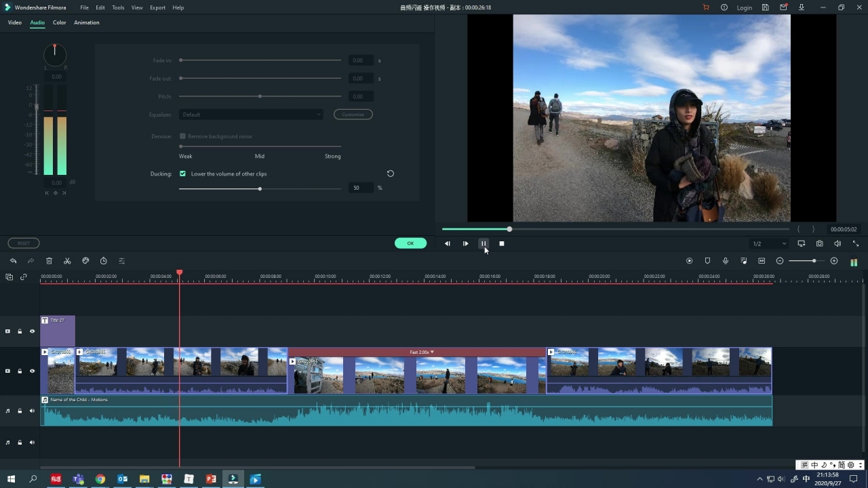Click the preview volume speaker icon

(837, 243)
